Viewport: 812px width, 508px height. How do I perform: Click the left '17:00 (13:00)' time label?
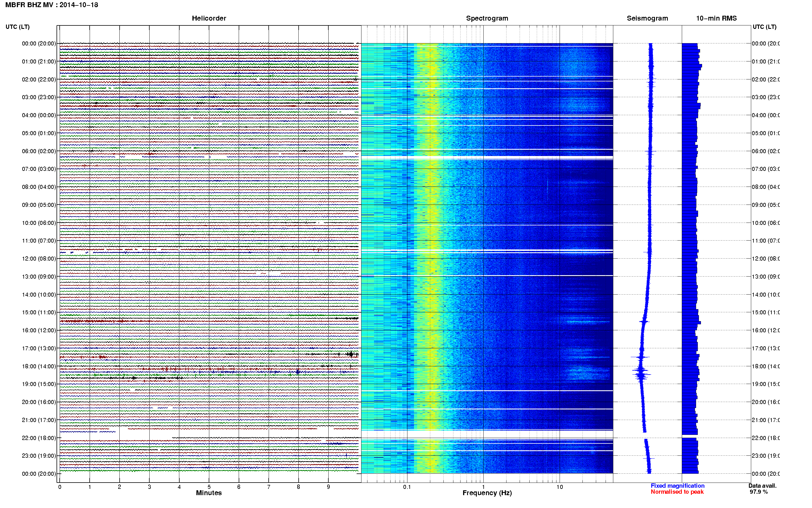tap(39, 348)
